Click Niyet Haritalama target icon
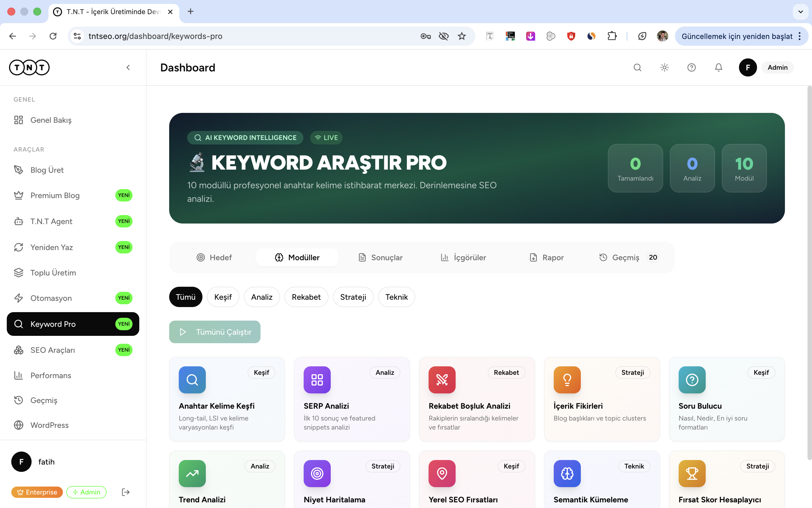 [317, 473]
